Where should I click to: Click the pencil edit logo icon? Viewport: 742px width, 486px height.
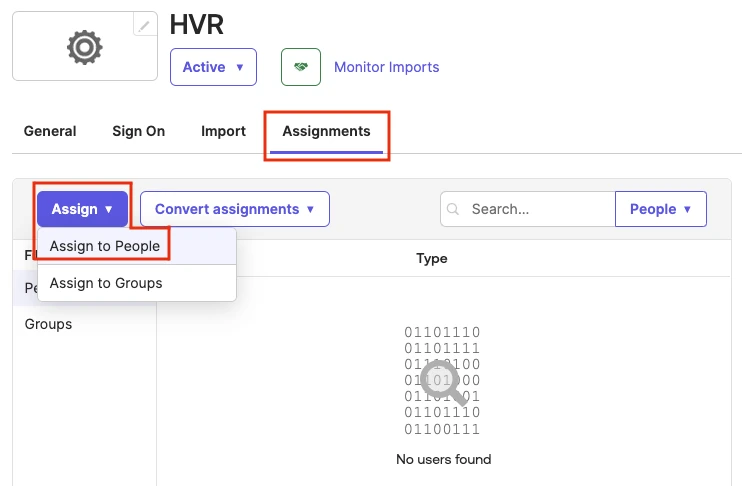point(146,27)
